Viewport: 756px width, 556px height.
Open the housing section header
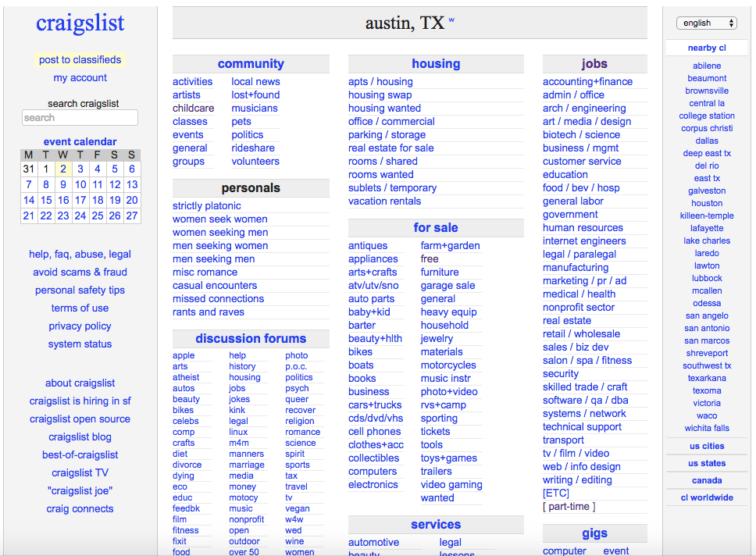click(x=436, y=64)
